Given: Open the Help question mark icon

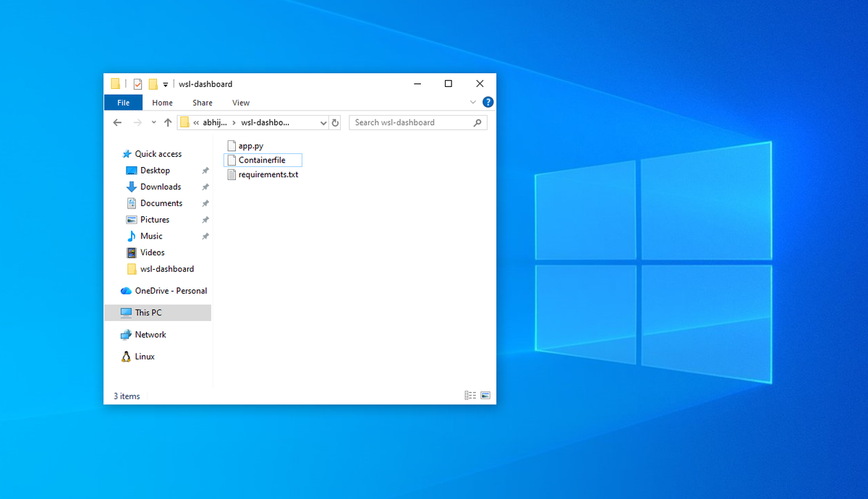Looking at the screenshot, I should tap(488, 103).
